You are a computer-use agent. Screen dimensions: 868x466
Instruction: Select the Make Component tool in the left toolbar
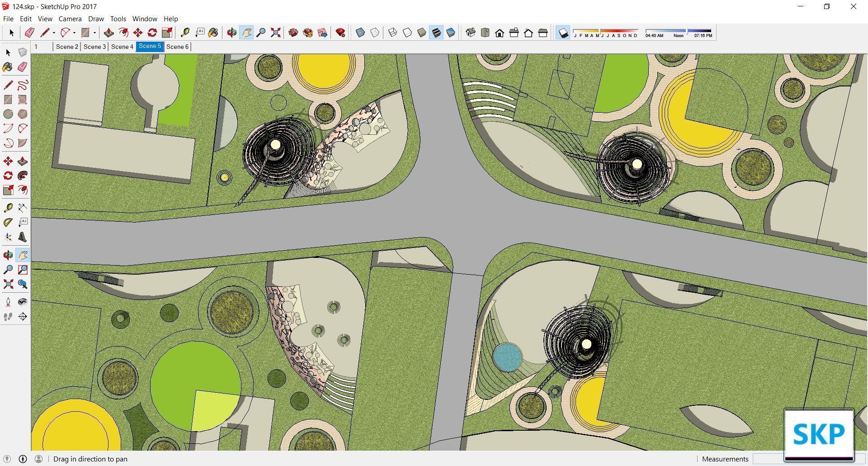[x=22, y=52]
